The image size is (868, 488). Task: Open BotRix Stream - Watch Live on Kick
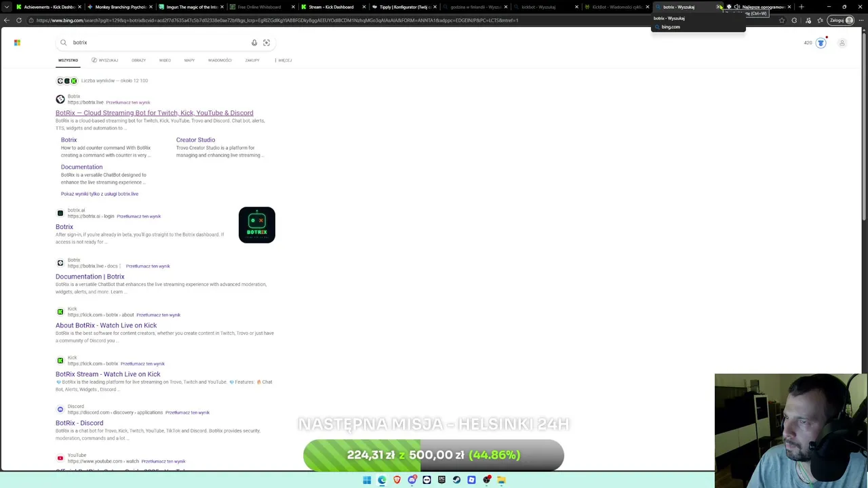108,374
